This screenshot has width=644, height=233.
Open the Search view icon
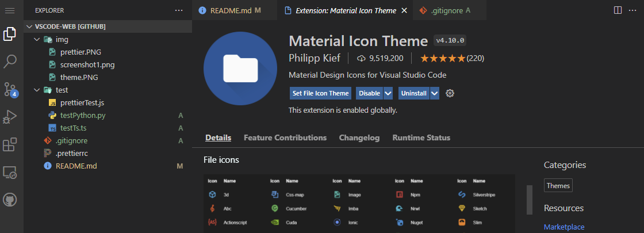point(9,62)
